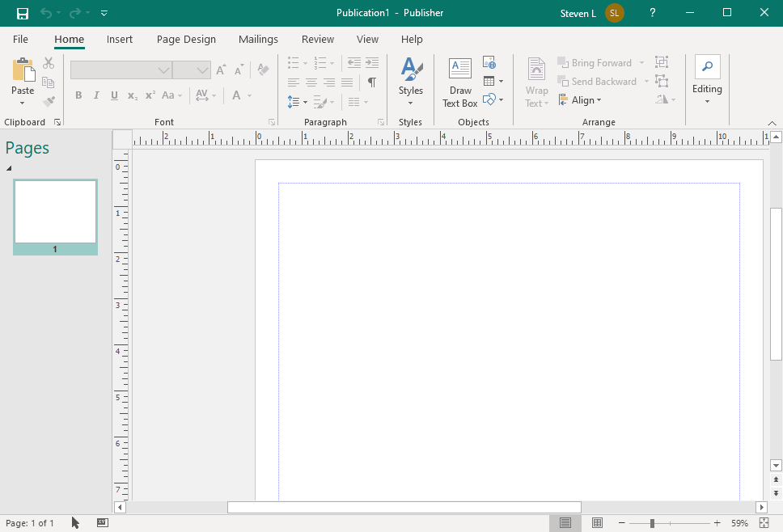The width and height of the screenshot is (783, 532).
Task: Click the whole page zoom icon
Action: 764,523
